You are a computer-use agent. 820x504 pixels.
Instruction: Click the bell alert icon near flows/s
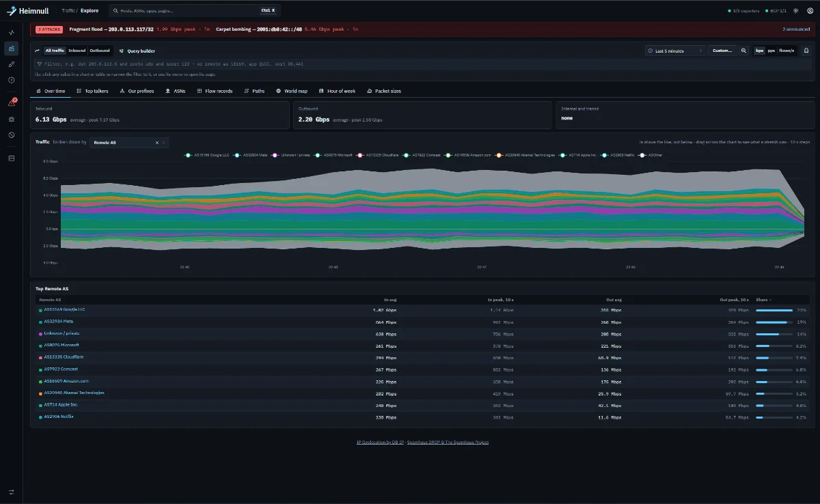pyautogui.click(x=806, y=51)
